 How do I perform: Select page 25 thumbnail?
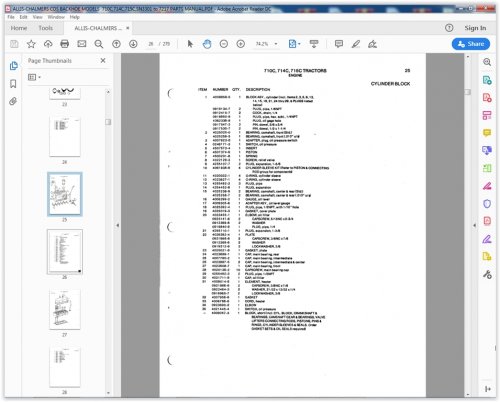(65, 194)
